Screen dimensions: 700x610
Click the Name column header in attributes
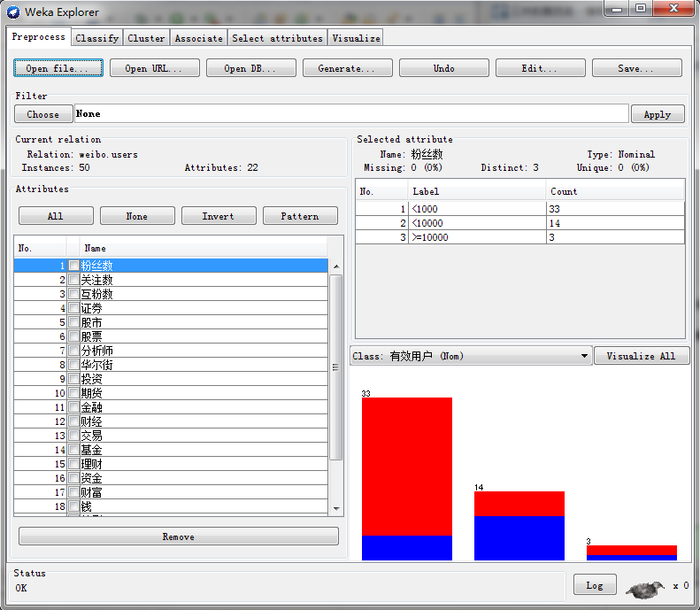[x=204, y=248]
